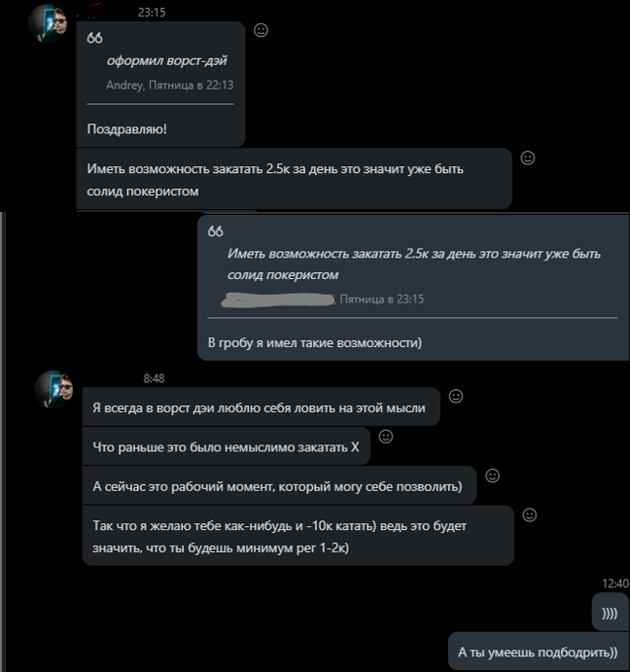React to the quoted "оформил ворст-дэй" message bubble
This screenshot has width=630, height=672.
(261, 30)
